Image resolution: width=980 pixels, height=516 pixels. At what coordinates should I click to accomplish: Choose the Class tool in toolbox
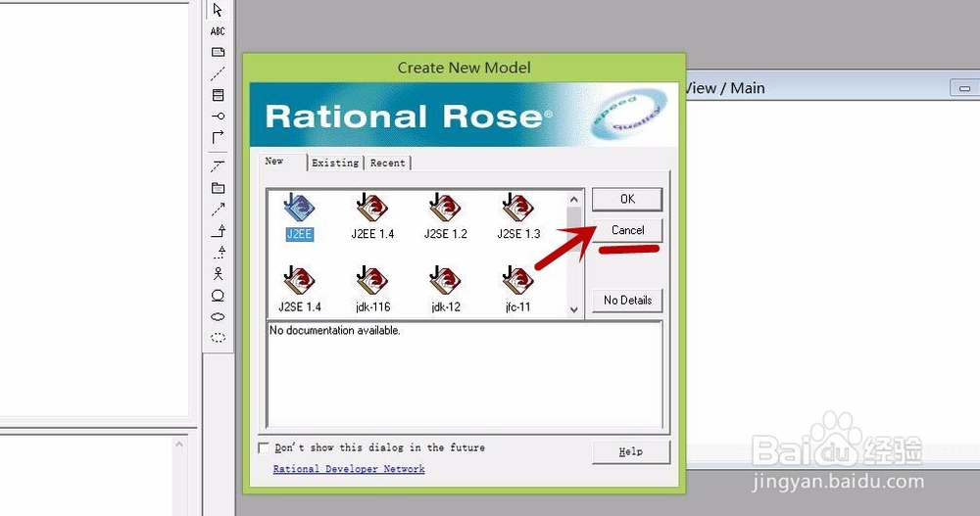pos(218,95)
